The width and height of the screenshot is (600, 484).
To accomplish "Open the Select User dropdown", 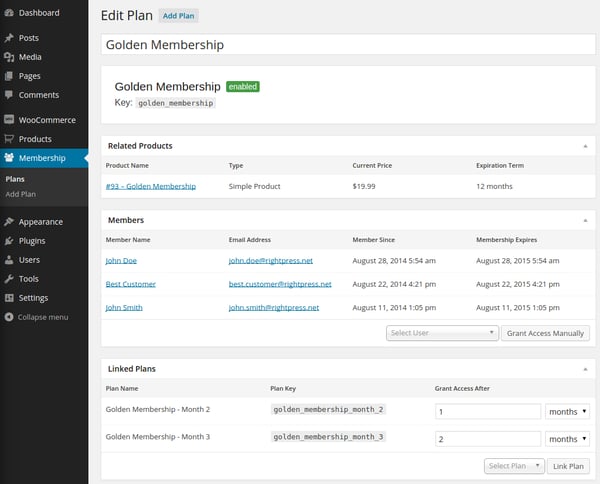I will tap(442, 333).
